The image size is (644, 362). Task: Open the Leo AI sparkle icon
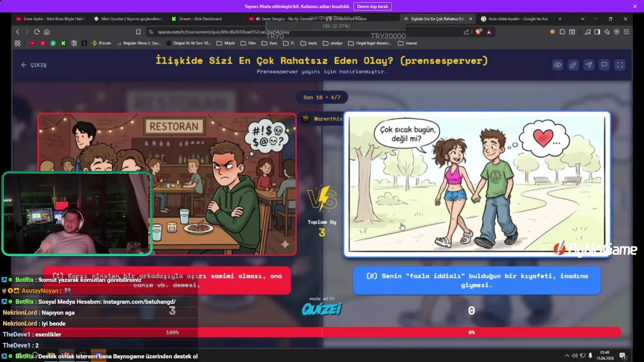click(607, 32)
